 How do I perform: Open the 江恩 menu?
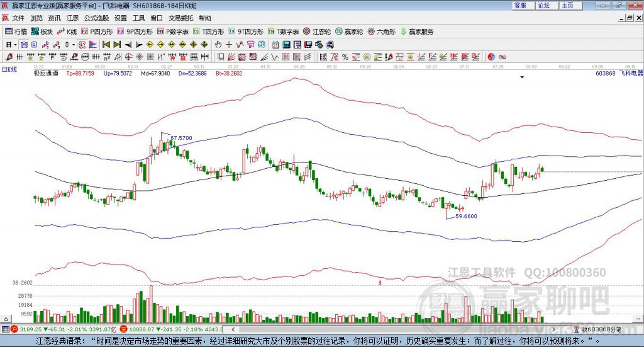click(72, 18)
